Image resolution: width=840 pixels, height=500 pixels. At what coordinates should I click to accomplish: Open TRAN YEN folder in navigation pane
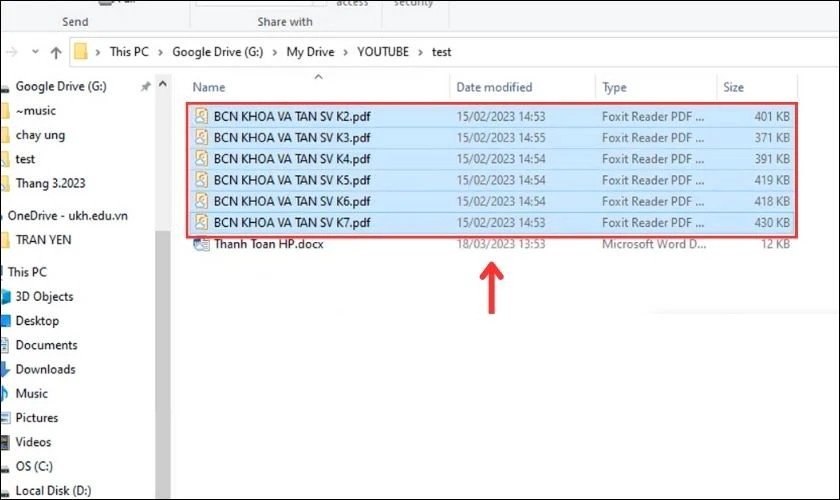coord(43,240)
